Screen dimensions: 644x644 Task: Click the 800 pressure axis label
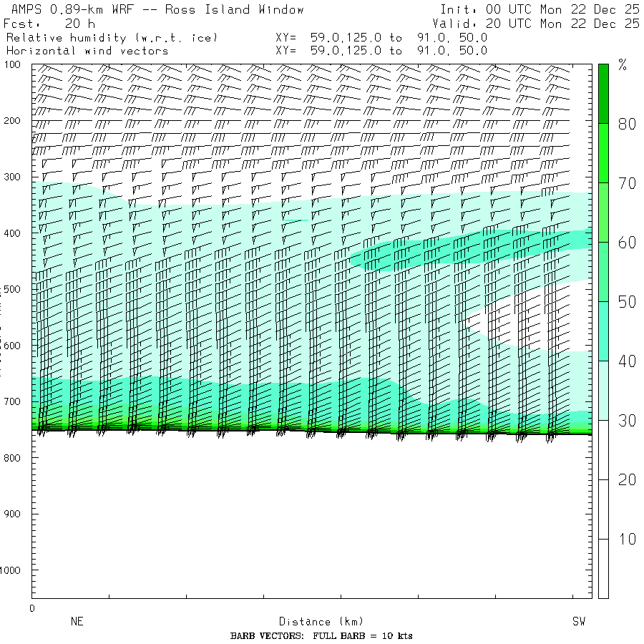click(x=12, y=458)
